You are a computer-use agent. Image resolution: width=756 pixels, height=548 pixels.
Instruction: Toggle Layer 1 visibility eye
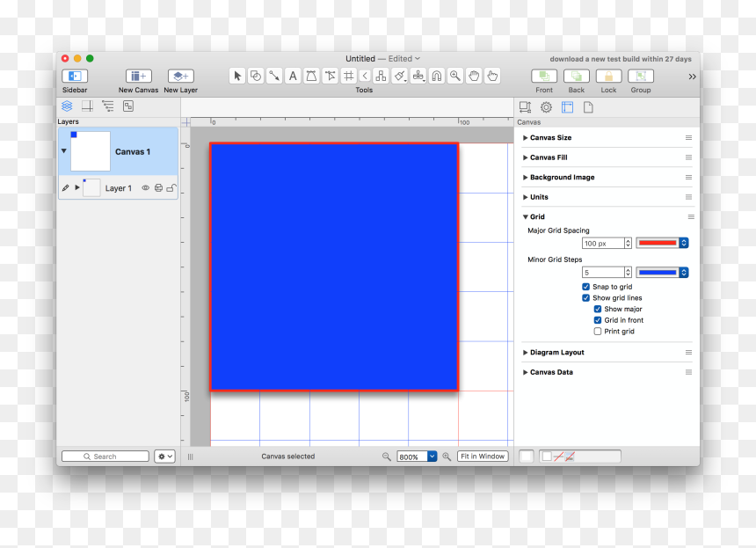145,187
